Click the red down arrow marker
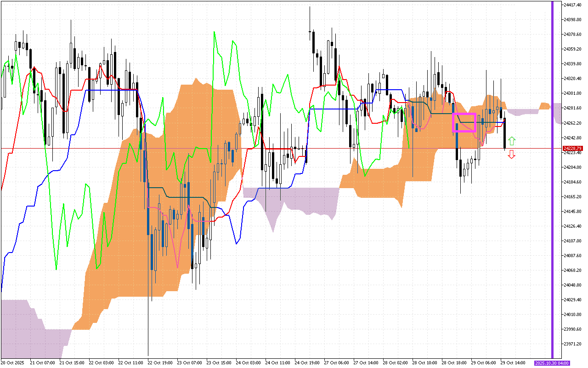588x368 pixels. pos(512,155)
